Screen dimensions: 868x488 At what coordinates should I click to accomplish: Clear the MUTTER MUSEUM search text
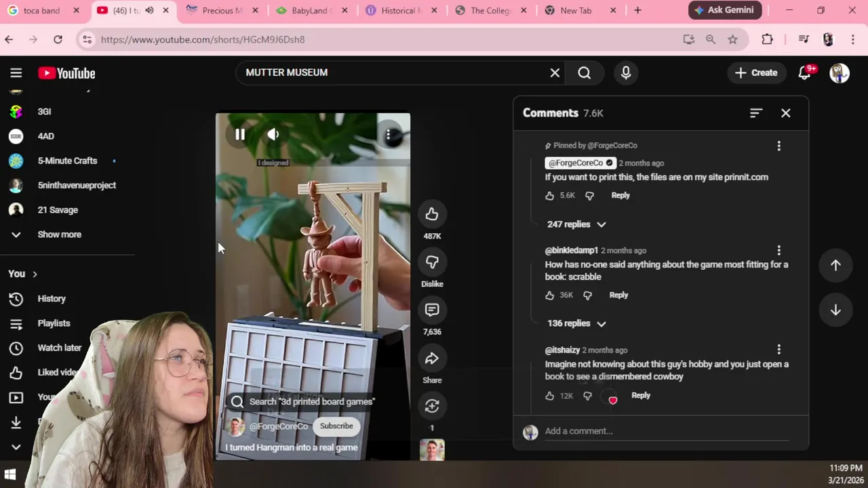[x=555, y=73]
